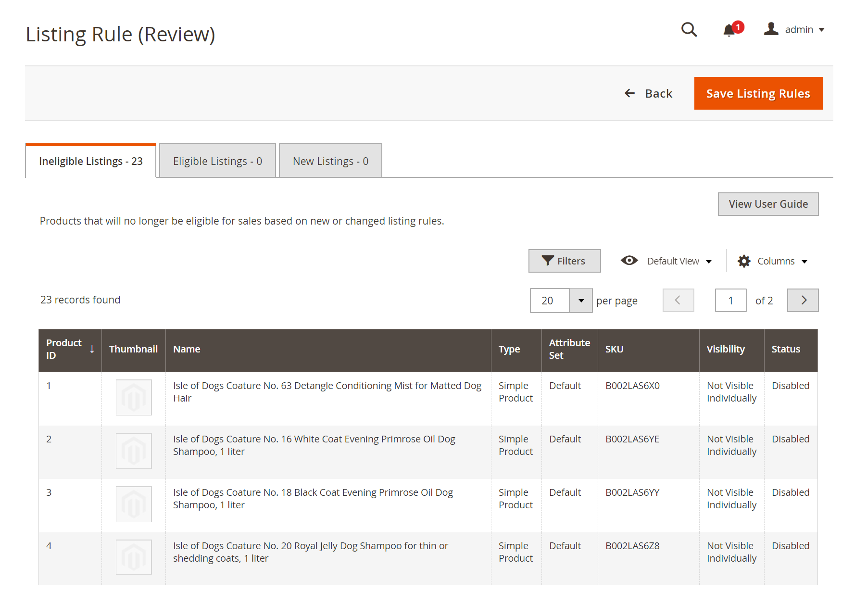
Task: Click Disabled status of product ID 1
Action: (x=791, y=386)
